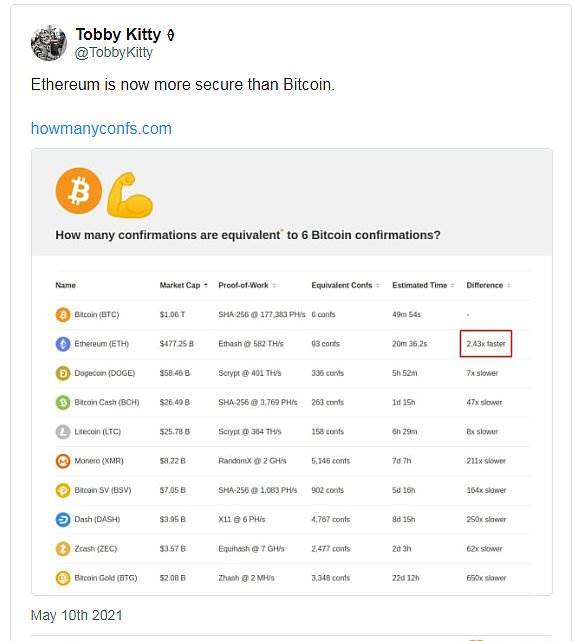Click the Dogecoin (DOGE) coin icon
Image resolution: width=575 pixels, height=641 pixels.
tap(63, 373)
